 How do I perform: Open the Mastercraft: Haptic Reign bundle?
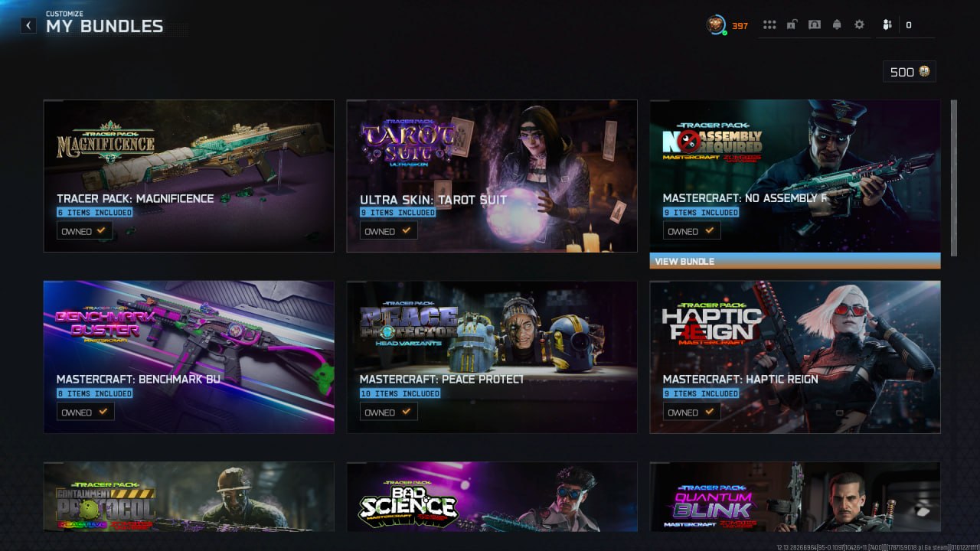[795, 357]
